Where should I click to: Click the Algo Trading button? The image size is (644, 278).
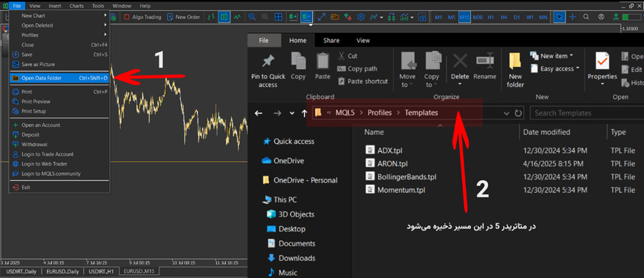(143, 17)
